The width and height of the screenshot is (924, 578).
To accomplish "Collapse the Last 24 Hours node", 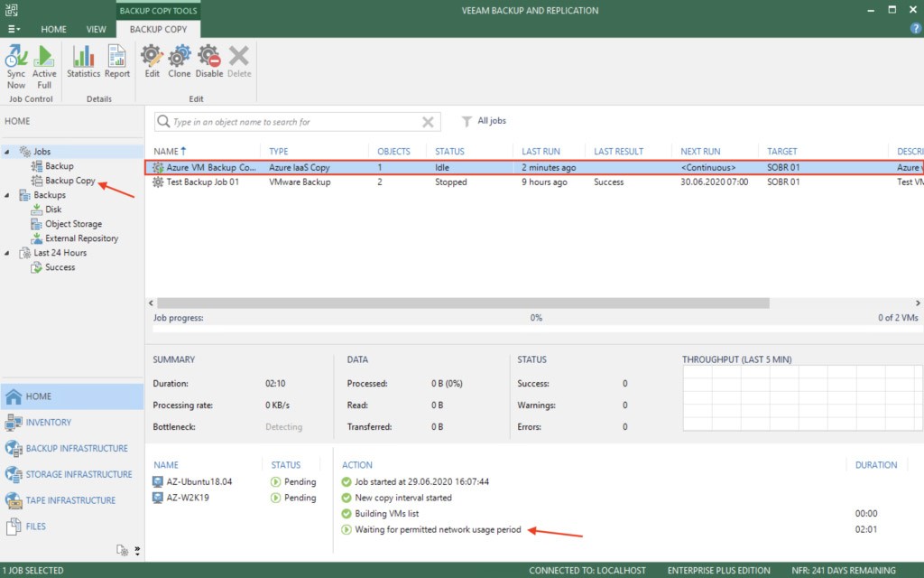I will 7,253.
